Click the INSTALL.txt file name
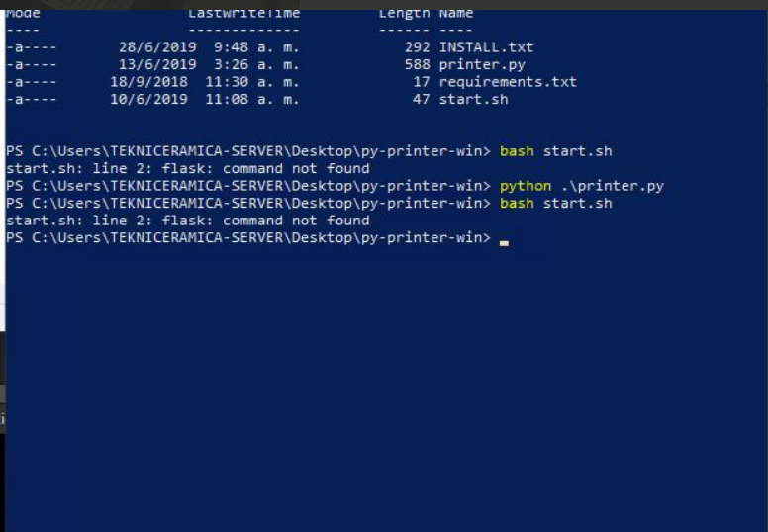The width and height of the screenshot is (768, 532). click(486, 47)
